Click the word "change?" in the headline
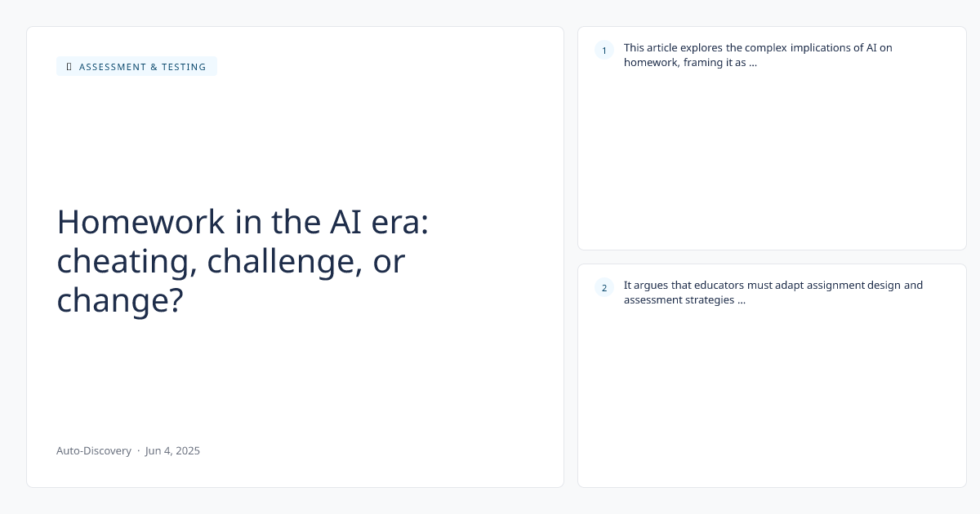 coord(120,300)
